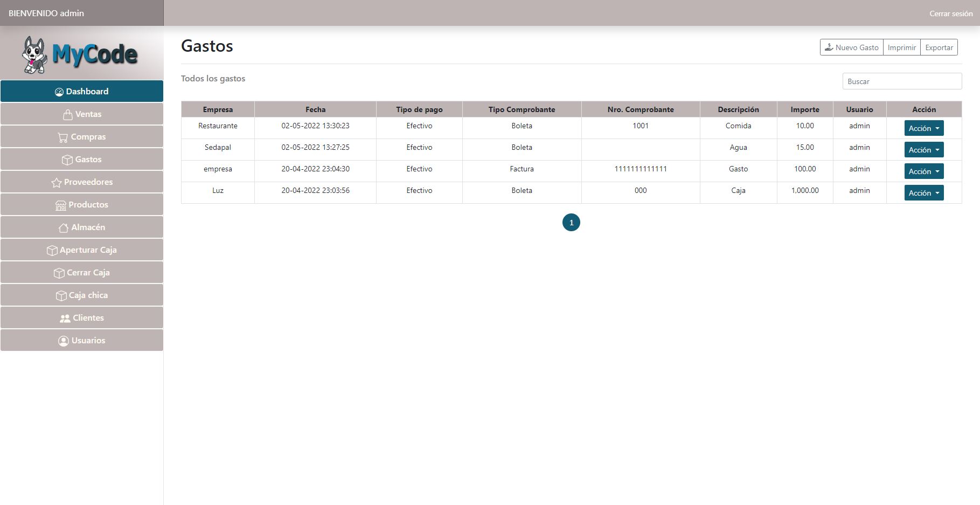Screen dimensions: 980x505
Task: Expand Acción dropdown for Sedapal row
Action: (x=923, y=150)
